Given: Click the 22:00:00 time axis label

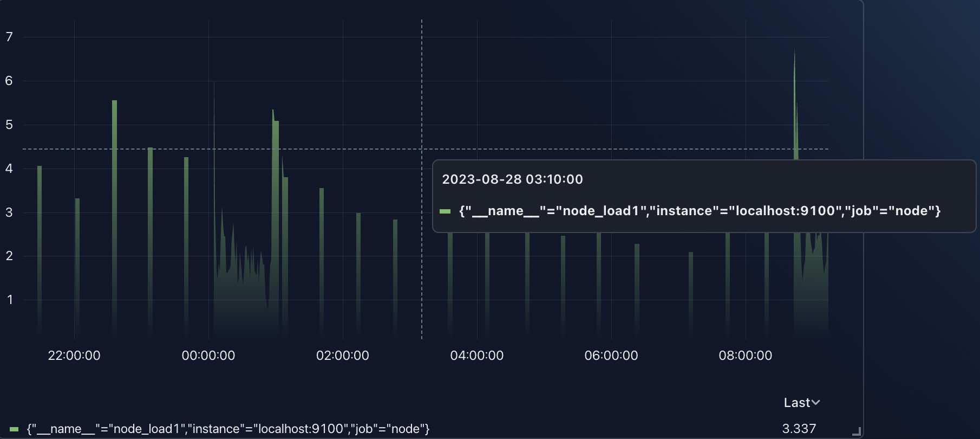Looking at the screenshot, I should [x=74, y=356].
